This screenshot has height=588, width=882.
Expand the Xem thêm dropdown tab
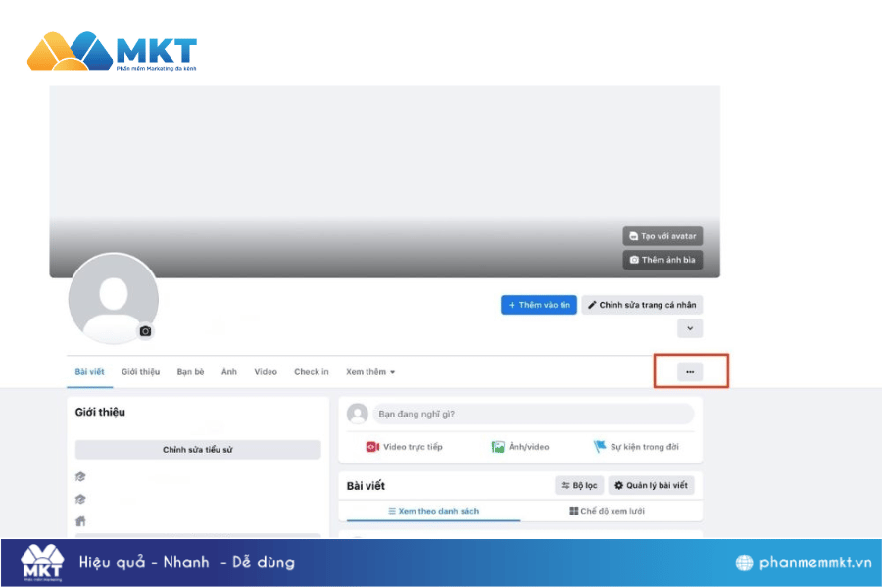pyautogui.click(x=370, y=372)
